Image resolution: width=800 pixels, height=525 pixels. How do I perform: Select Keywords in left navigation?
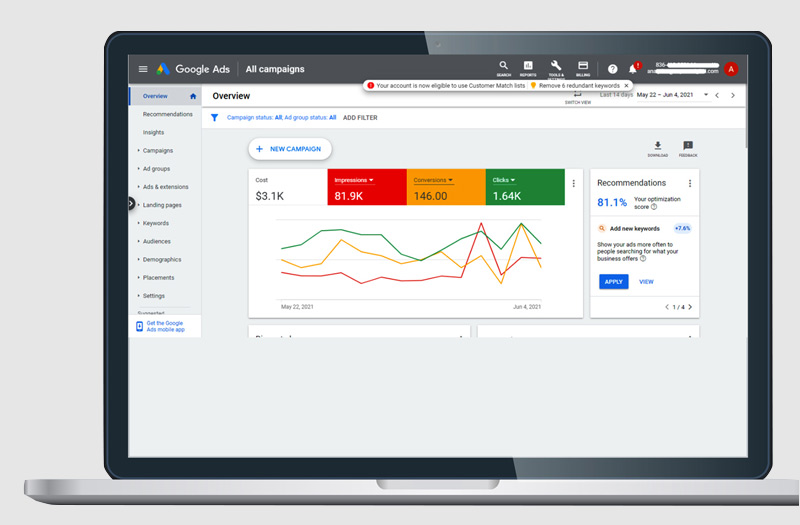click(155, 223)
